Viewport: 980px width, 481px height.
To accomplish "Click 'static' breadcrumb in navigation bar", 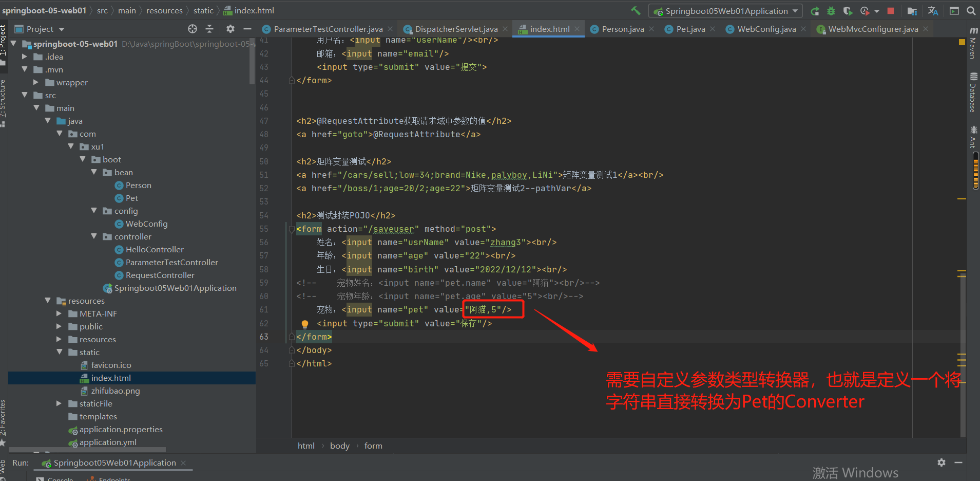I will point(203,10).
